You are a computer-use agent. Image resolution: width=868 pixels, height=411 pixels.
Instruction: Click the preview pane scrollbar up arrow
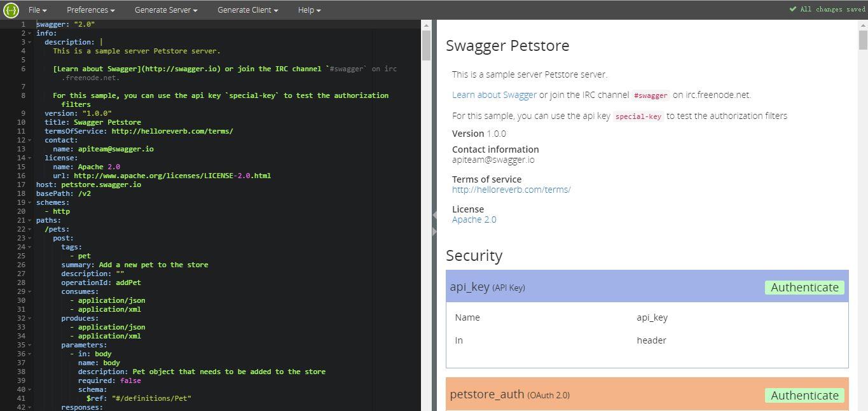click(x=863, y=25)
